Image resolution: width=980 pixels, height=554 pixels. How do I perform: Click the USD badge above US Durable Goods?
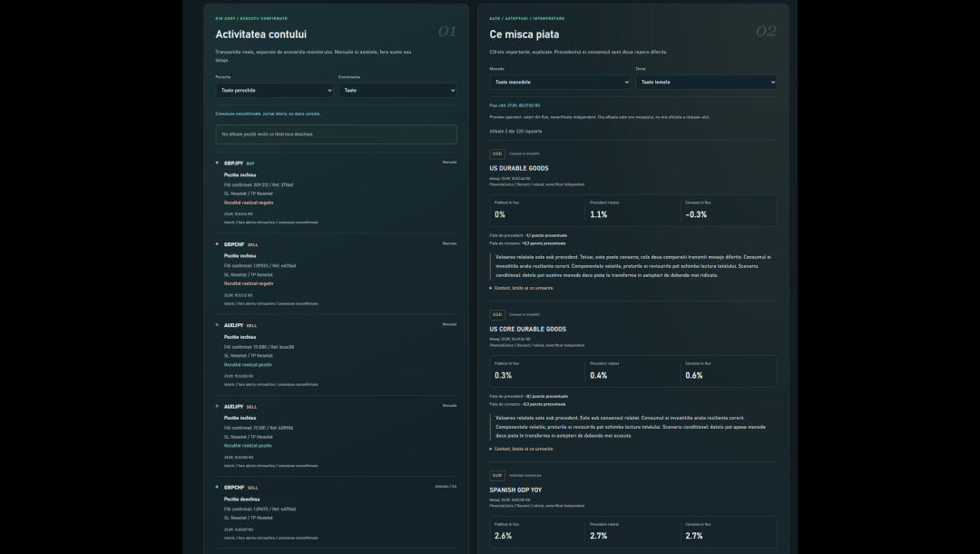coord(497,153)
